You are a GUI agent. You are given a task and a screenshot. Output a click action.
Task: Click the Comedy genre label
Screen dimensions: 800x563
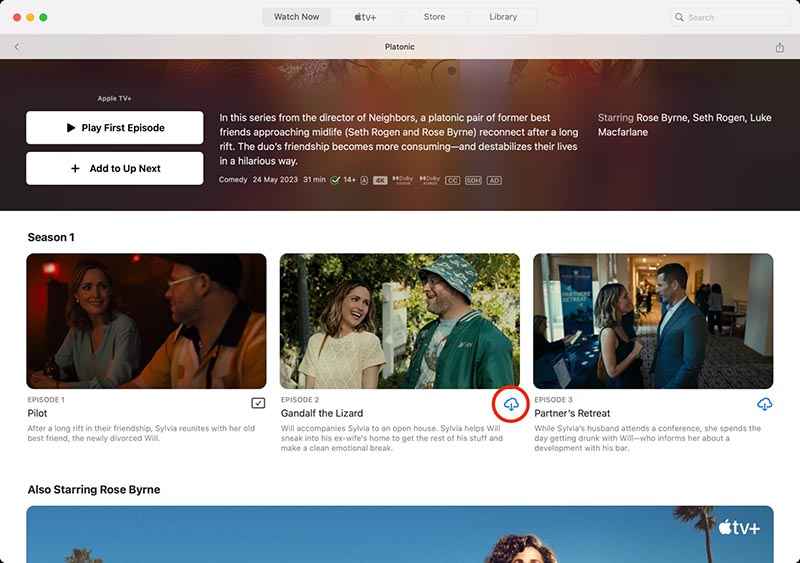(x=233, y=180)
